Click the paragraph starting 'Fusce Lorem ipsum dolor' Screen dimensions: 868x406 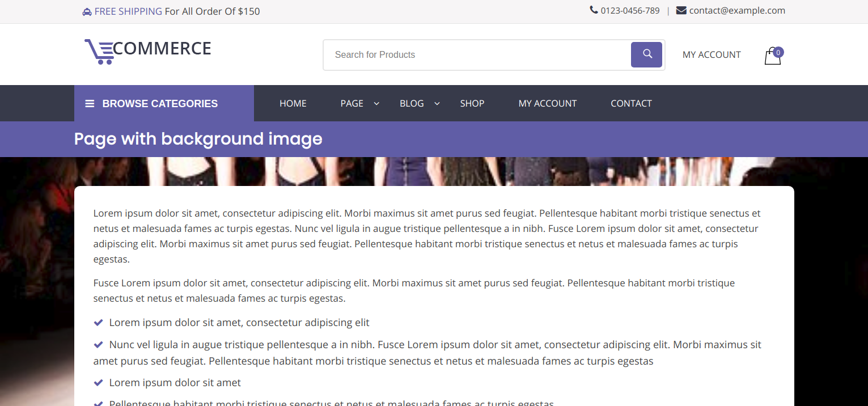[414, 290]
